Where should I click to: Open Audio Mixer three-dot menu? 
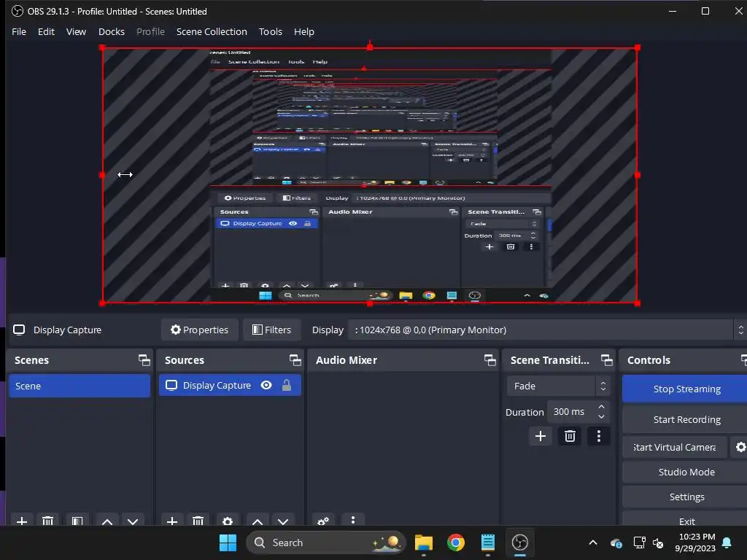[x=353, y=520]
